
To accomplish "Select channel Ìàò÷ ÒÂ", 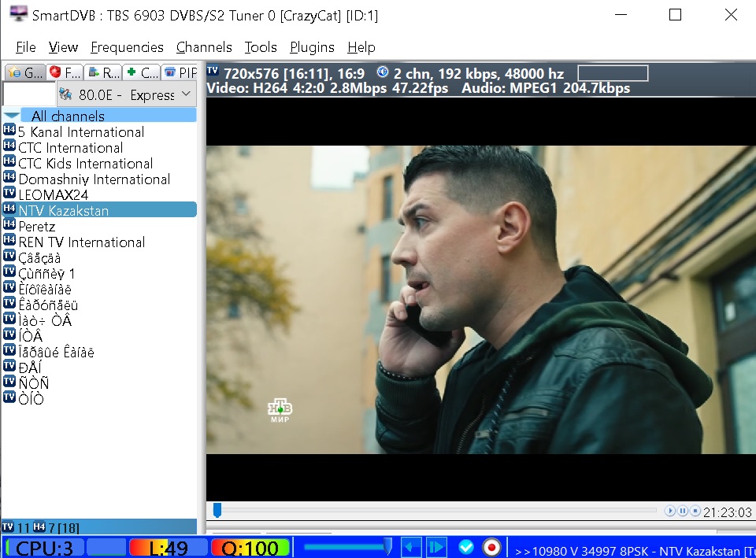I will point(45,321).
